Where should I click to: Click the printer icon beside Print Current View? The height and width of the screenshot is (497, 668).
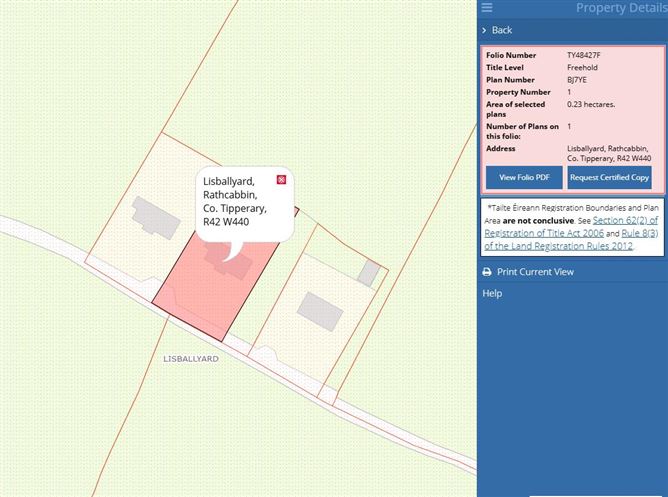[x=487, y=272]
